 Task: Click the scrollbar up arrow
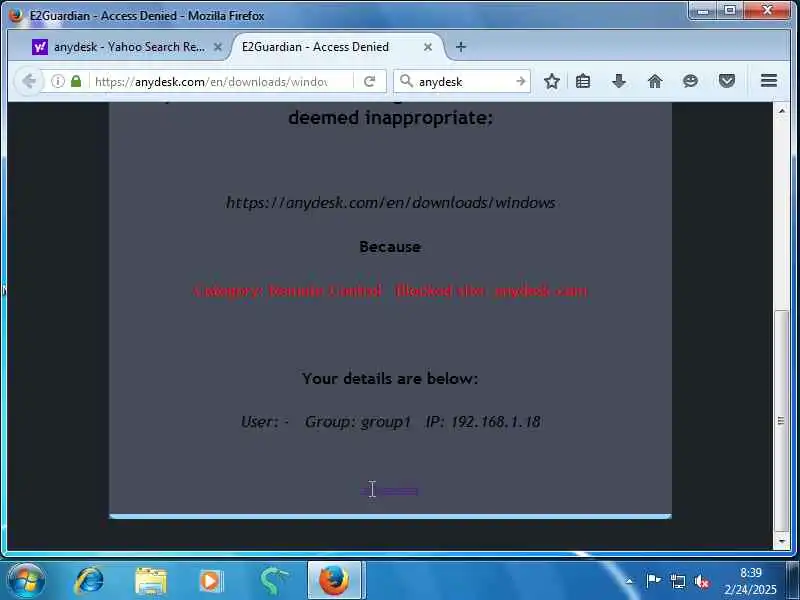click(x=781, y=110)
